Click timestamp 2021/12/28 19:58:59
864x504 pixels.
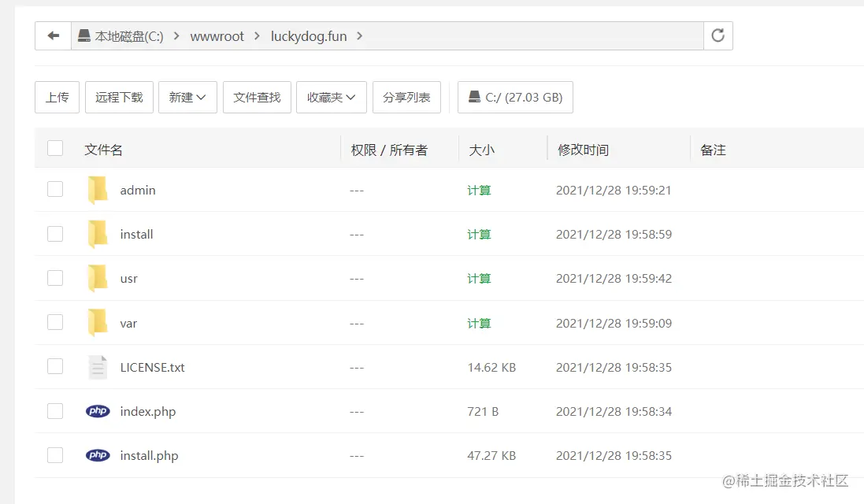(614, 234)
